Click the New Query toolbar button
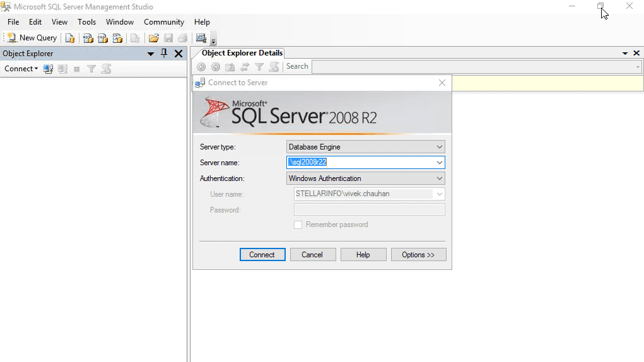Image resolution: width=644 pixels, height=362 pixels. point(32,38)
